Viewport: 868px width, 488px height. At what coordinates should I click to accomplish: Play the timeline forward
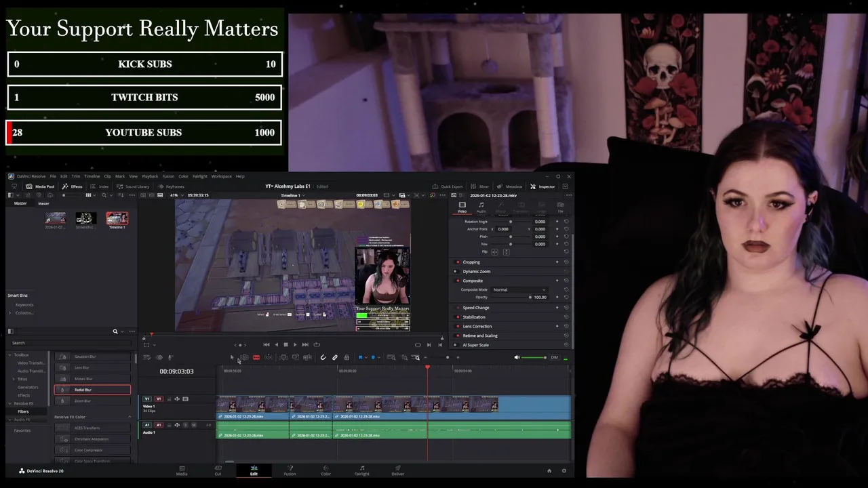click(x=295, y=344)
